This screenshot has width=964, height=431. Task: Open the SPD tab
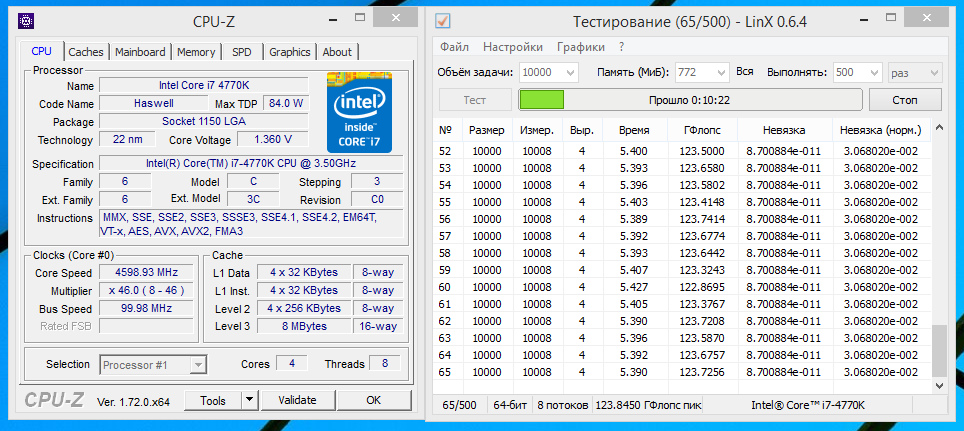coord(242,52)
